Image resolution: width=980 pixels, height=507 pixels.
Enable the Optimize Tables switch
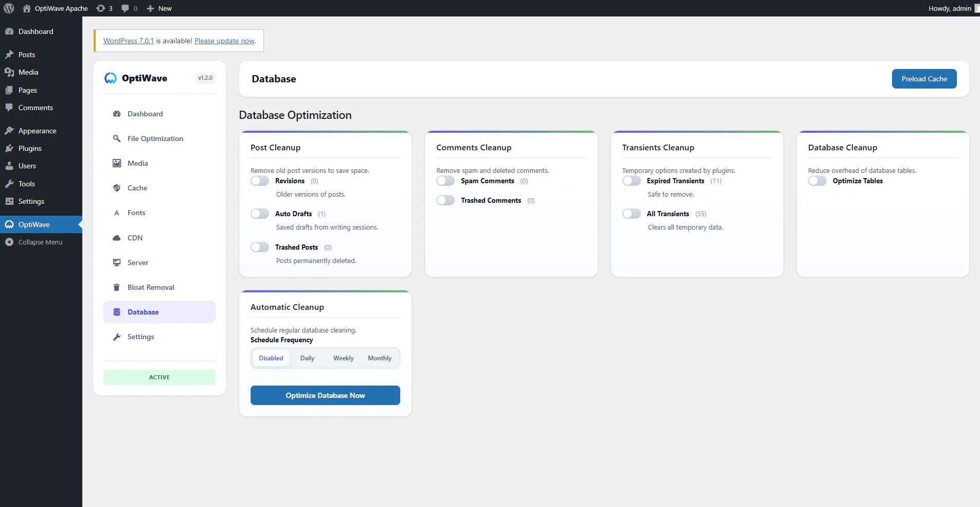coord(817,181)
